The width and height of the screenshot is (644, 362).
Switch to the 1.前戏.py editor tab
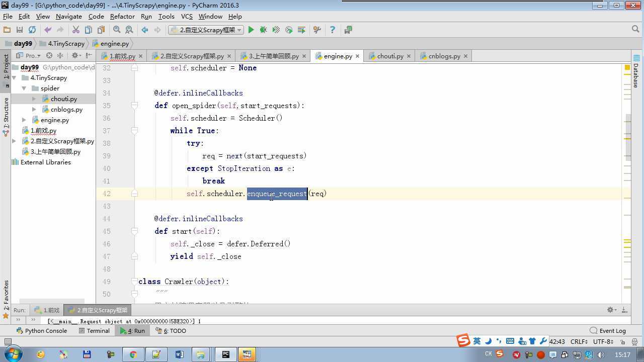120,56
